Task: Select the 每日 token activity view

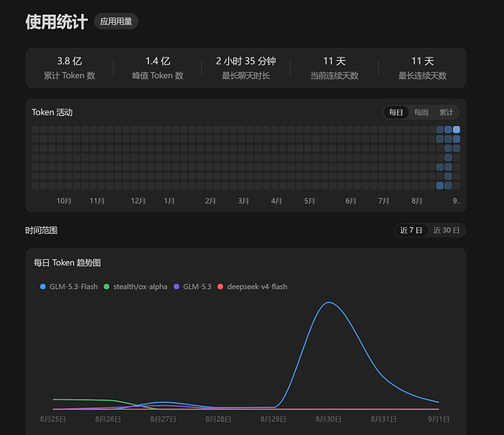Action: click(x=396, y=112)
